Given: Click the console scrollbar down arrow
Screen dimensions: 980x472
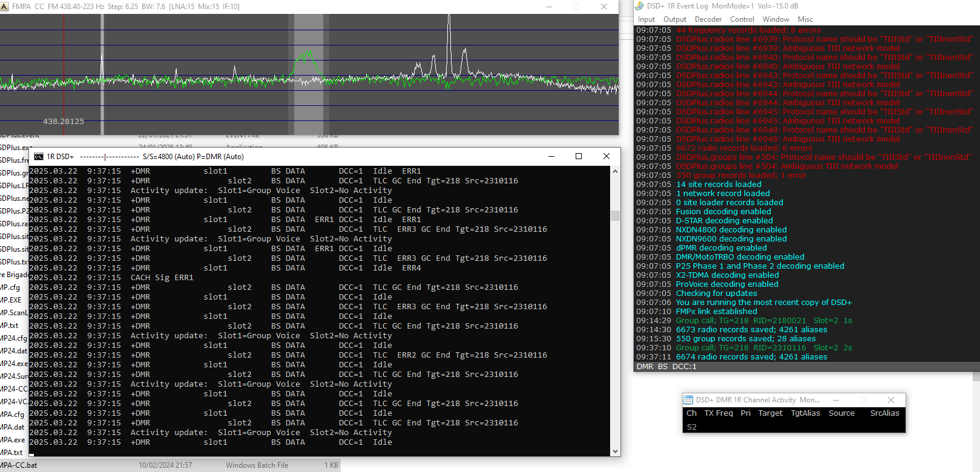Looking at the screenshot, I should (x=616, y=451).
